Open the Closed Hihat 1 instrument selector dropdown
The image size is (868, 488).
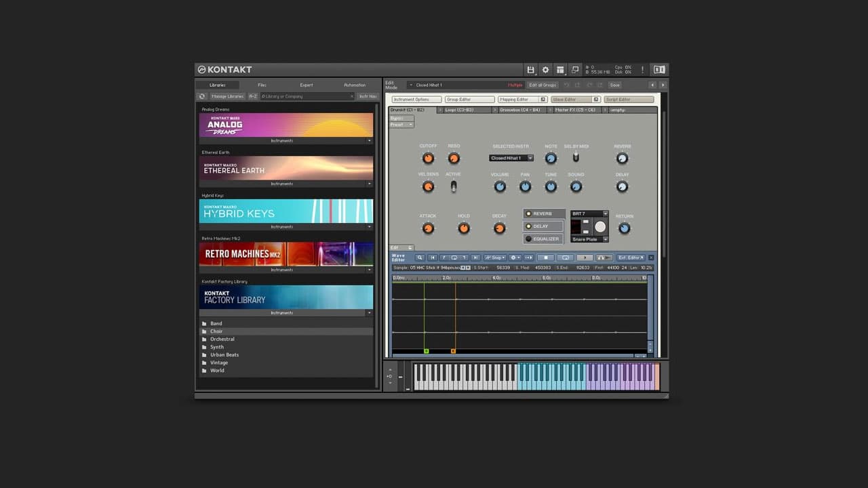point(511,158)
